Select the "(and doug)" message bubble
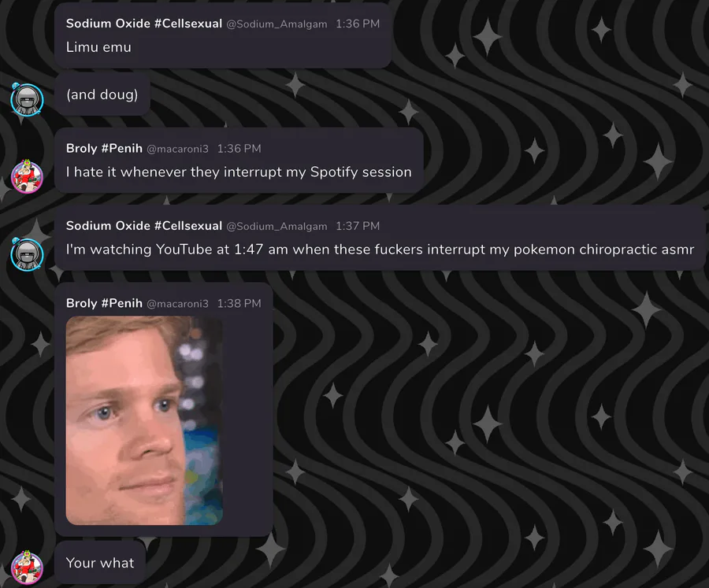 coord(102,94)
